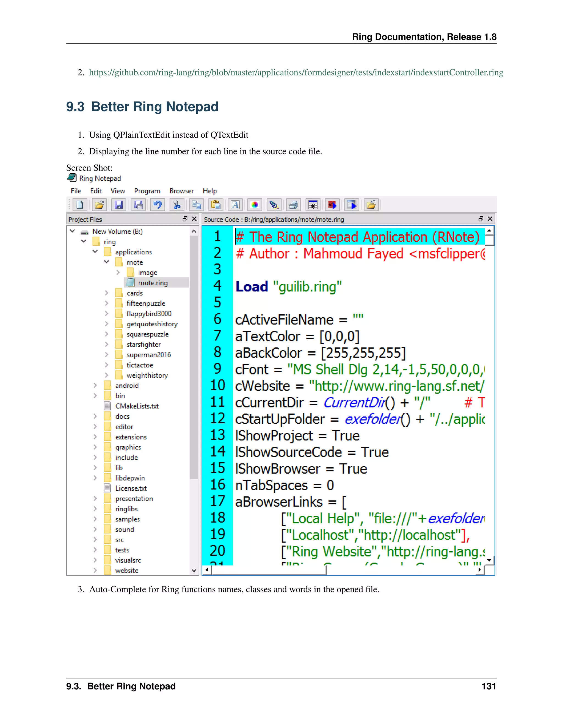Click the Save (floppy disk) icon

point(119,205)
